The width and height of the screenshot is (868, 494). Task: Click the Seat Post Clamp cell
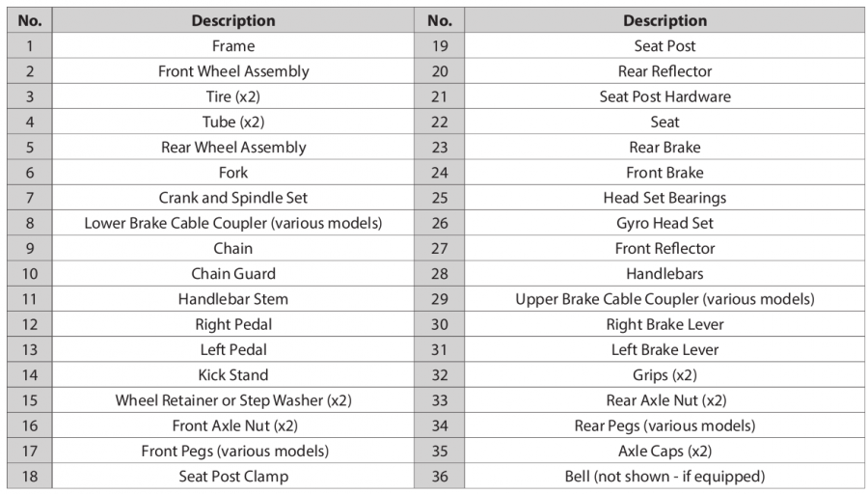pyautogui.click(x=233, y=477)
